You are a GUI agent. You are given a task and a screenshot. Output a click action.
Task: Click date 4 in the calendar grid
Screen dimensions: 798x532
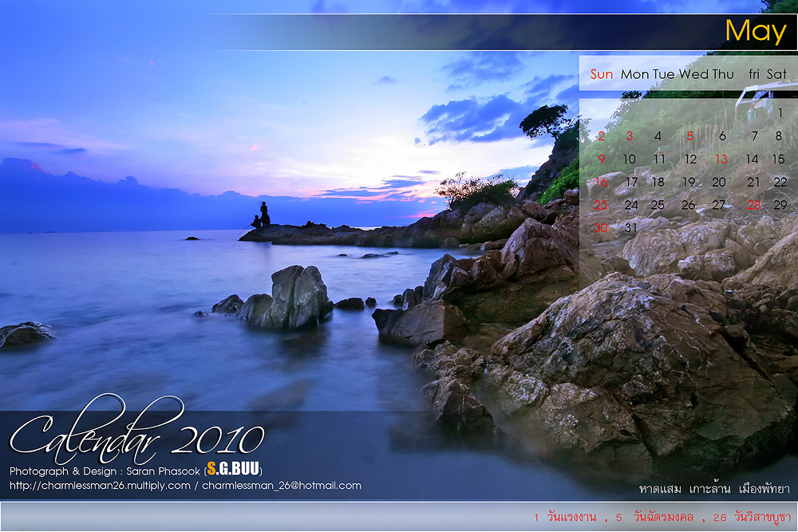click(x=658, y=136)
